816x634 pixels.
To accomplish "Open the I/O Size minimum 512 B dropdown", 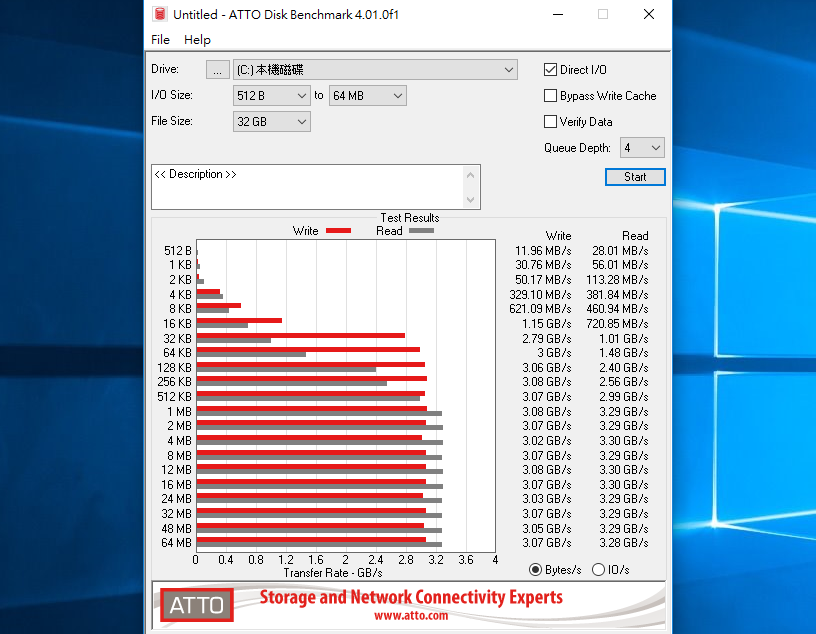I will 272,96.
